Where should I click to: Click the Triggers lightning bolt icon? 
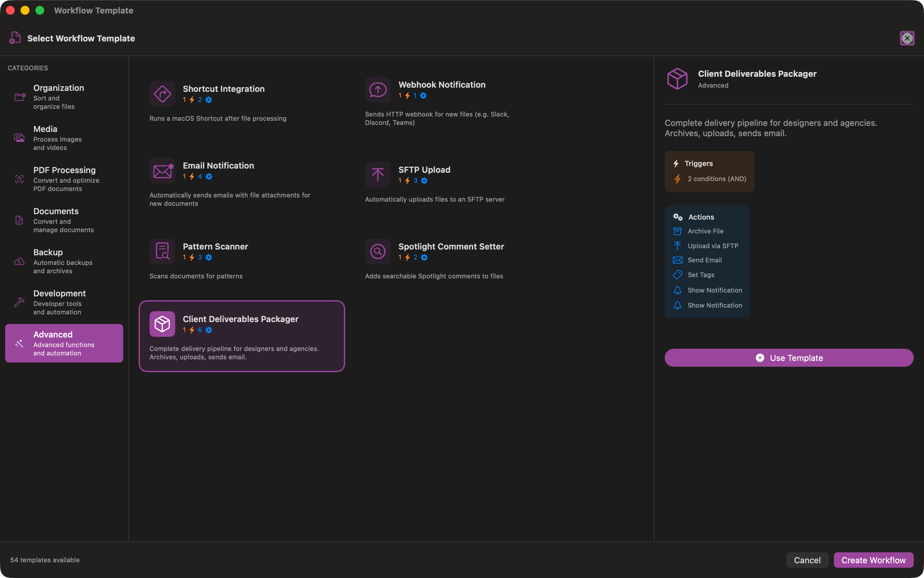676,164
